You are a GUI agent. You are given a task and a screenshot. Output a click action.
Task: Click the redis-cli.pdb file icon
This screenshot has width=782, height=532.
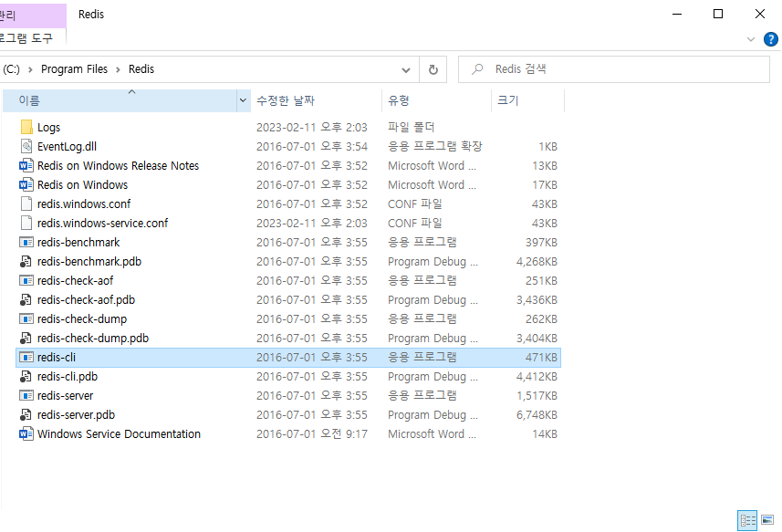26,377
